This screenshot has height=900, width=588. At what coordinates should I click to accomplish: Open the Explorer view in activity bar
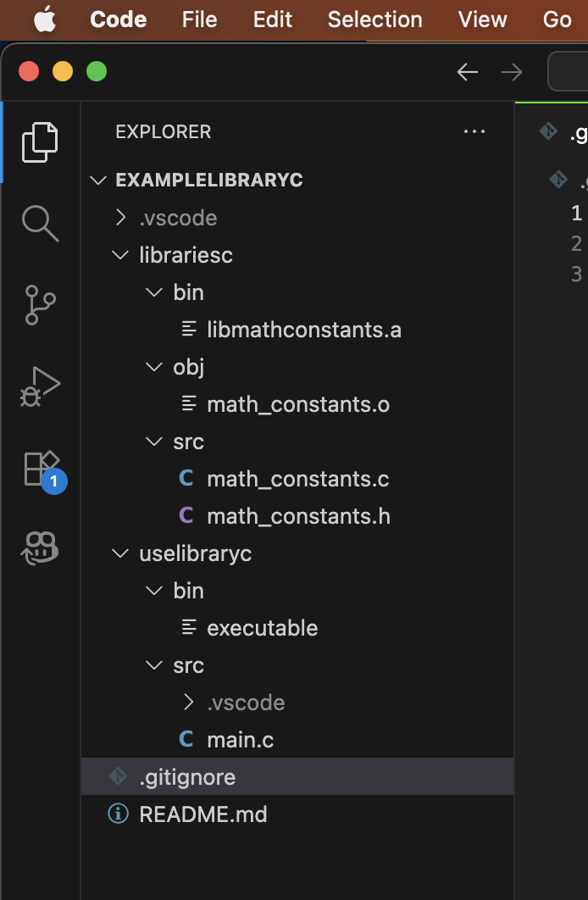[40, 142]
